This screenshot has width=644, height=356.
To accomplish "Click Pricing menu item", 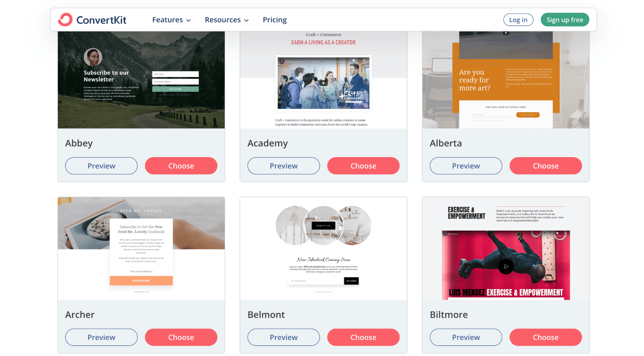I will pos(274,19).
